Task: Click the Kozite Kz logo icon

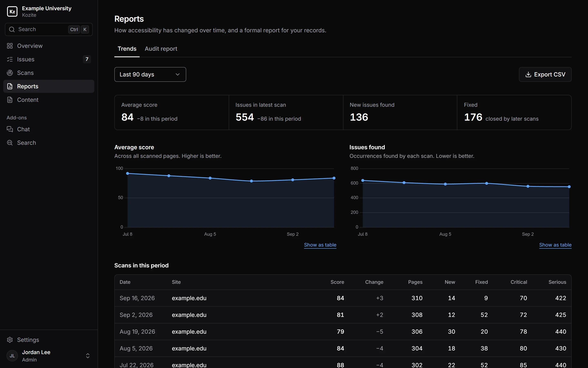Action: (12, 11)
